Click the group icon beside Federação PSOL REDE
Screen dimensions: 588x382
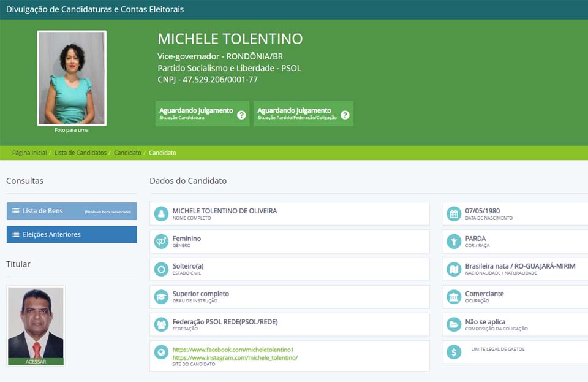pyautogui.click(x=161, y=325)
